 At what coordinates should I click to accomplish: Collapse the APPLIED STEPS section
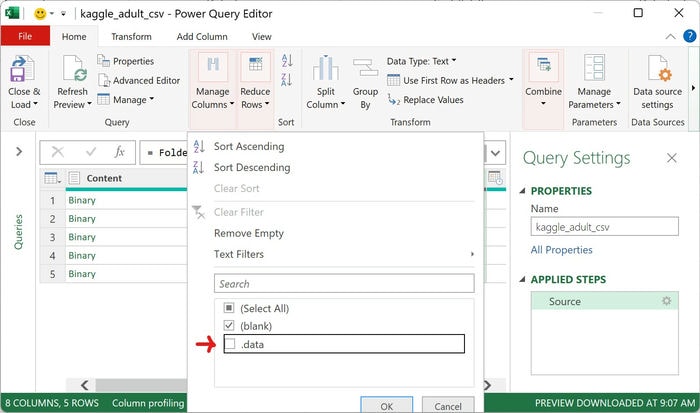click(522, 280)
